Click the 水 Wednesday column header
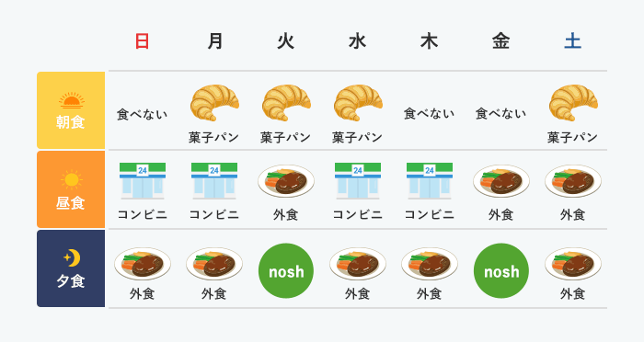 pyautogui.click(x=357, y=41)
